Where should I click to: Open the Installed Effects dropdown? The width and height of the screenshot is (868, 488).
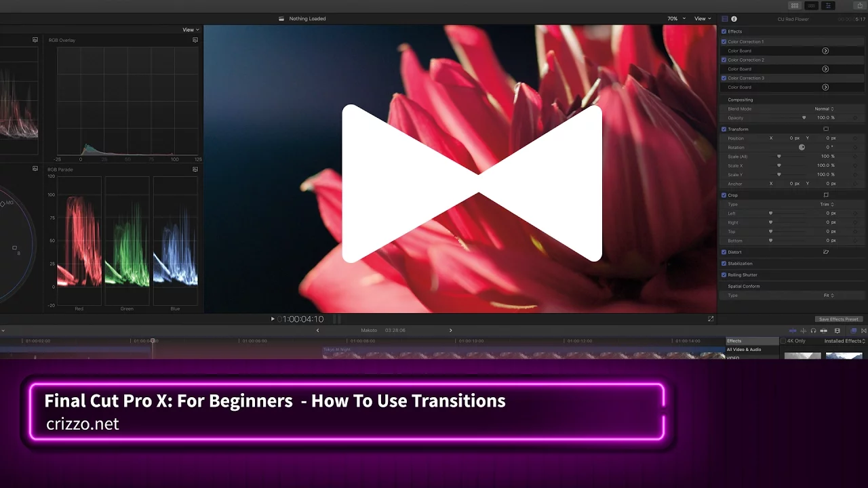(844, 341)
